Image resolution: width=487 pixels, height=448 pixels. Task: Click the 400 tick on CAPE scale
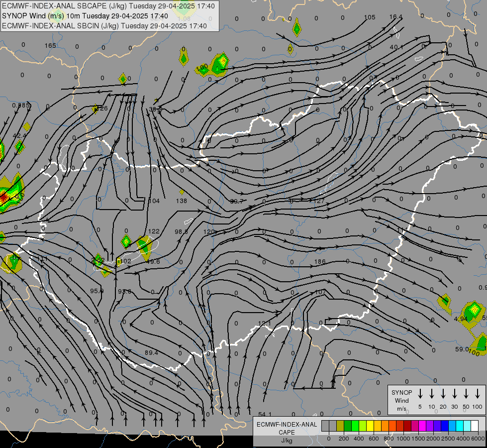point(359,439)
